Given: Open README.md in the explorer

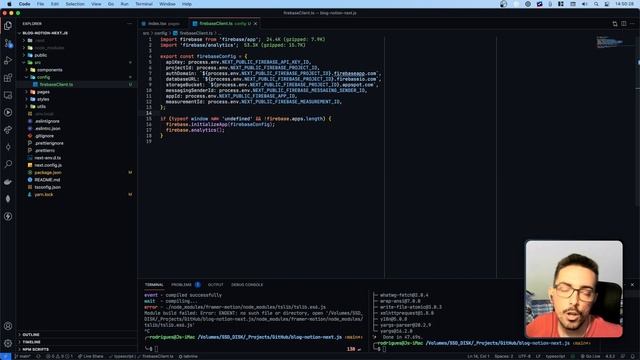Looking at the screenshot, I should 76,180.
